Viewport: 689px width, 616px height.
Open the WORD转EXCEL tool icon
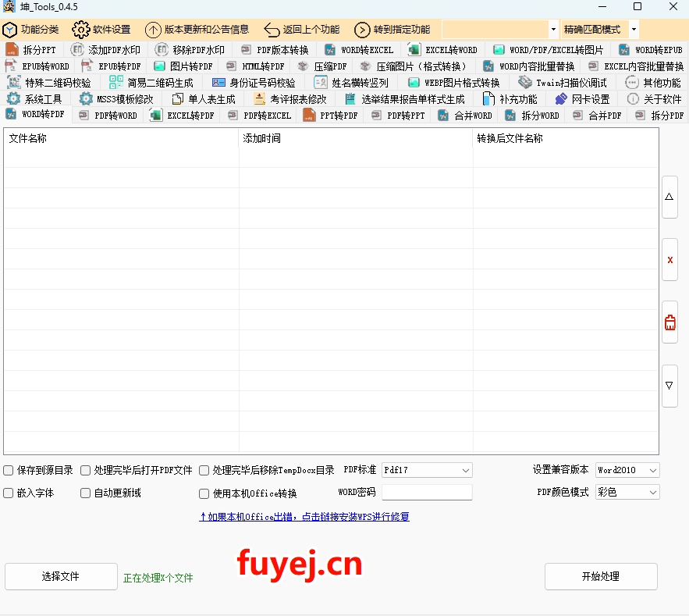[329, 50]
